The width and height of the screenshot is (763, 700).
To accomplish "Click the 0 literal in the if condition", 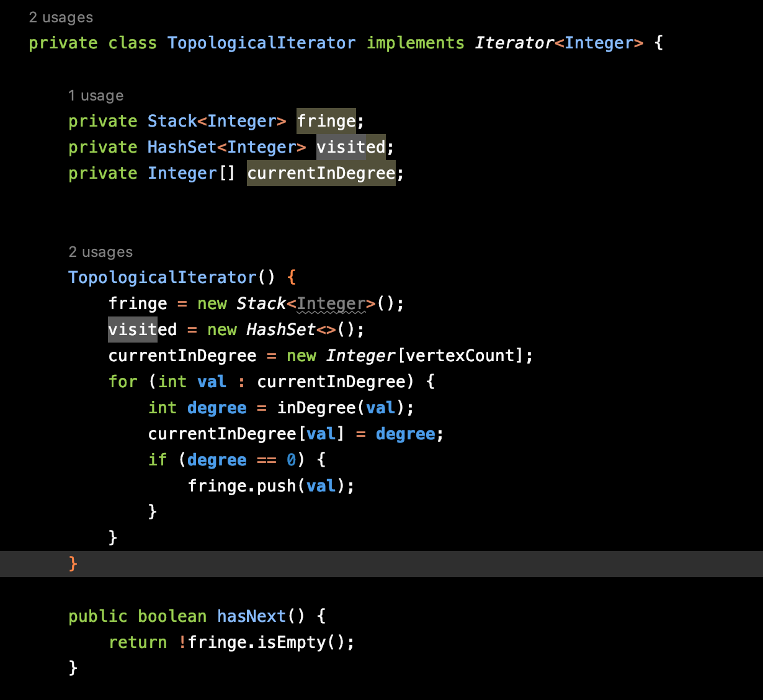I will (x=291, y=460).
